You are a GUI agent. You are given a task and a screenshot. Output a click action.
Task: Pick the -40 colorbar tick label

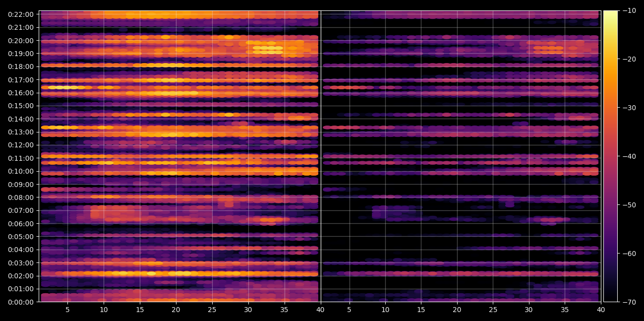(629, 156)
